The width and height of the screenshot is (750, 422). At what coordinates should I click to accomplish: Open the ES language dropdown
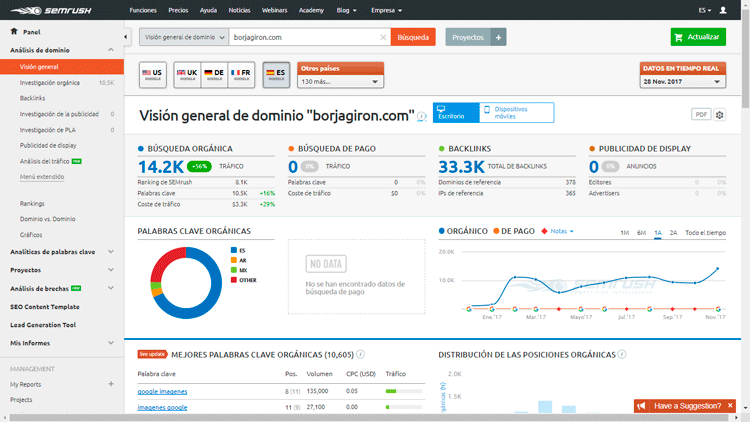(x=705, y=10)
